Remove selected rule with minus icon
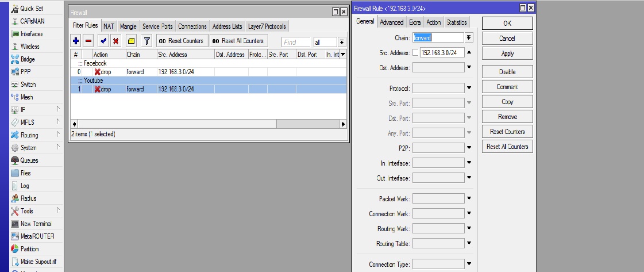The width and height of the screenshot is (644, 272). point(88,41)
